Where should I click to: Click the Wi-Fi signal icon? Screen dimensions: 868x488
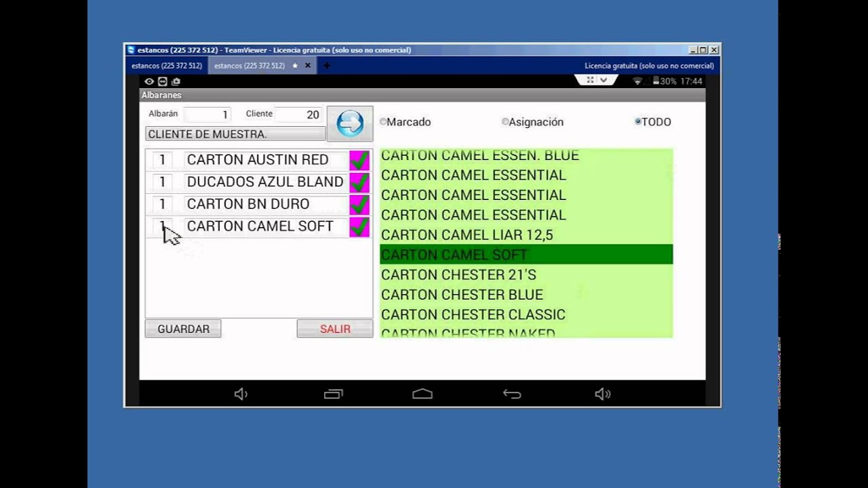[x=637, y=81]
